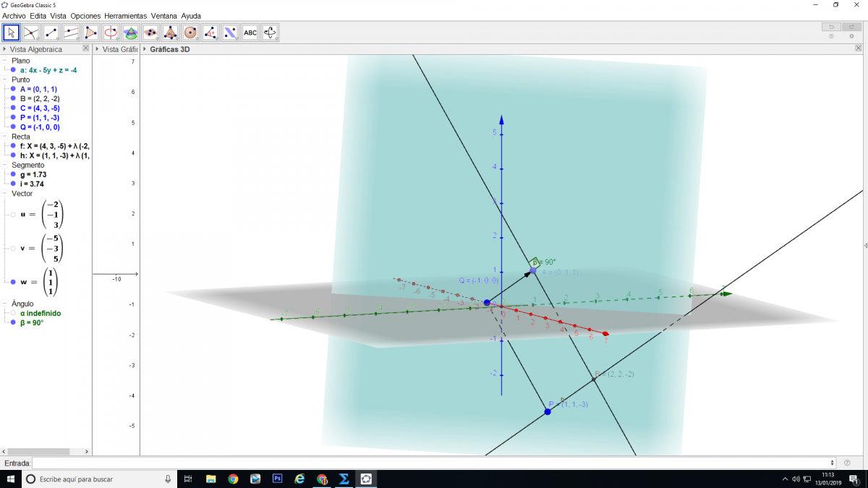Select the Angle tool in toolbar
The image size is (868, 488).
click(x=210, y=33)
